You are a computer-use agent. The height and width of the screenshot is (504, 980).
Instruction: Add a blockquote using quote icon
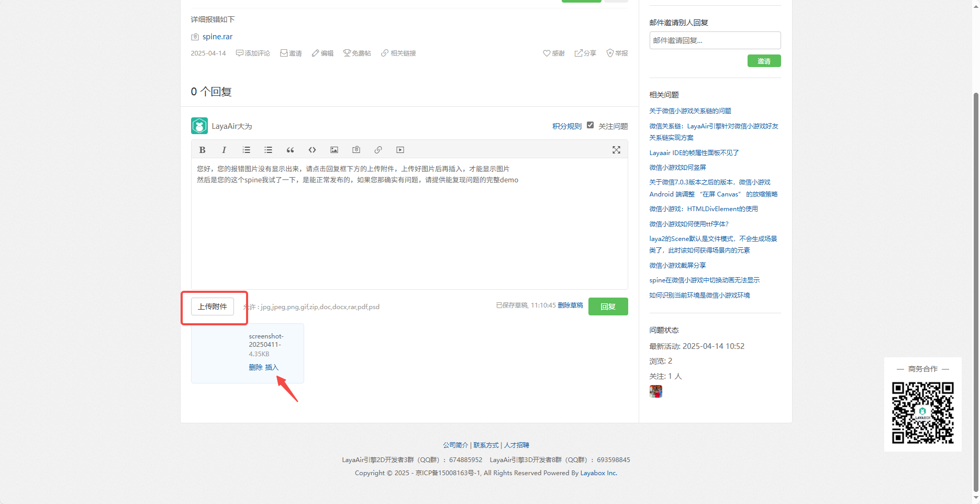point(290,150)
